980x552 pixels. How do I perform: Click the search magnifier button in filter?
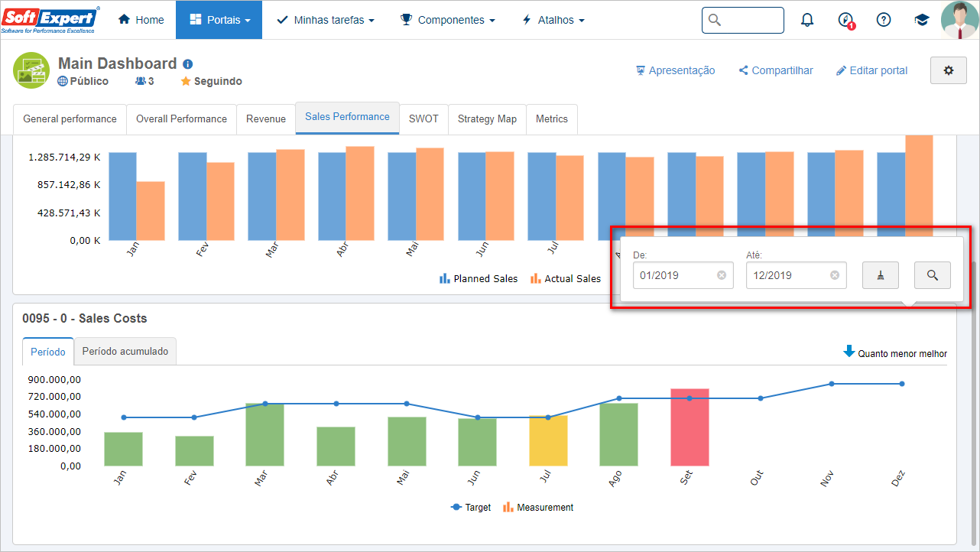pyautogui.click(x=933, y=275)
